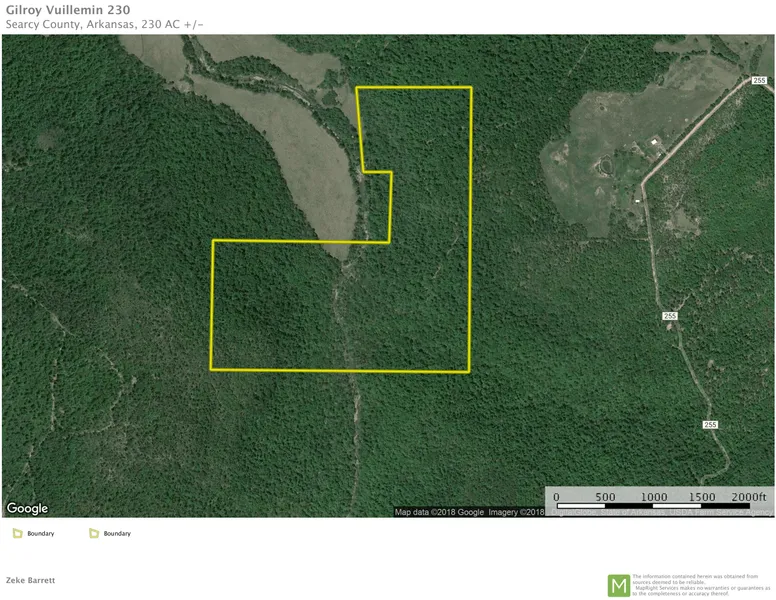Click the Map data ©2018 Google attribution
Image resolution: width=776 pixels, height=600 pixels.
tap(438, 512)
